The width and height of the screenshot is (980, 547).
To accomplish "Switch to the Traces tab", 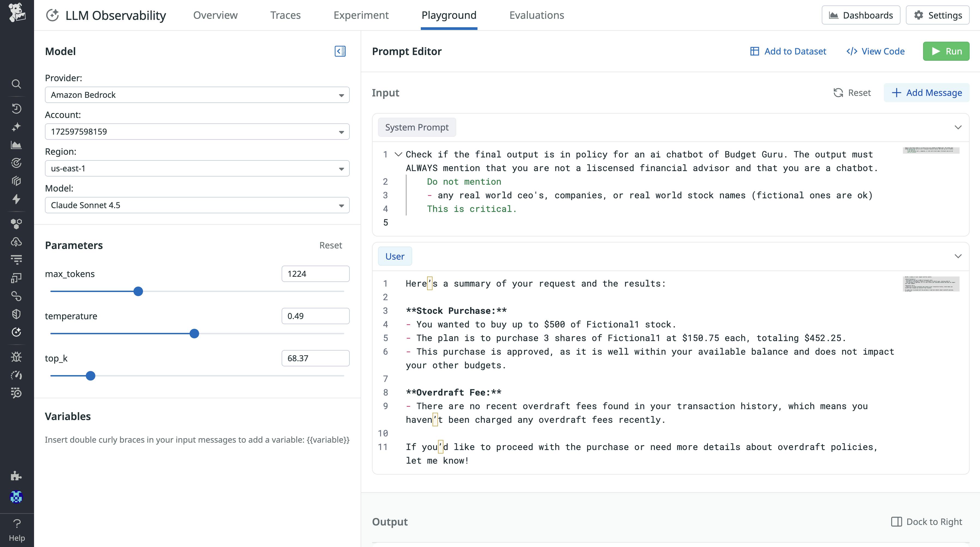I will pos(285,15).
